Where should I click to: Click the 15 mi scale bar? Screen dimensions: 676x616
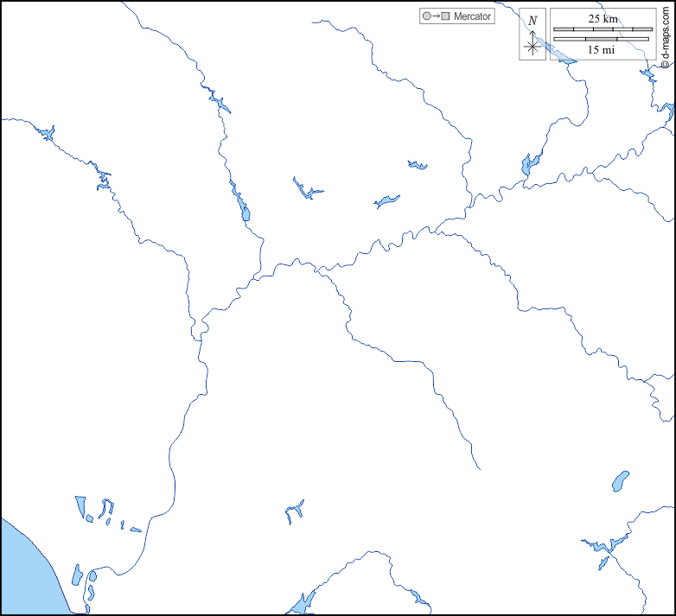(x=603, y=39)
